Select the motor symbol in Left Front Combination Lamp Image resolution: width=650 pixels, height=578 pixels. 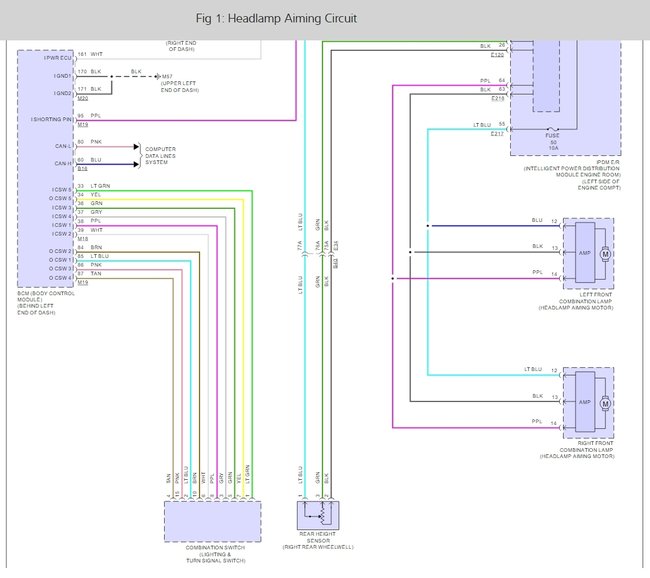[605, 253]
